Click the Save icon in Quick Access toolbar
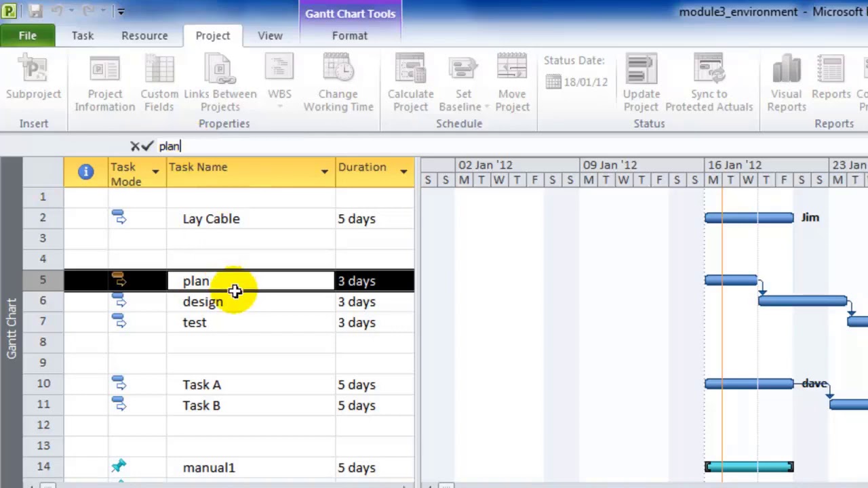This screenshot has width=868, height=488. pos(35,12)
